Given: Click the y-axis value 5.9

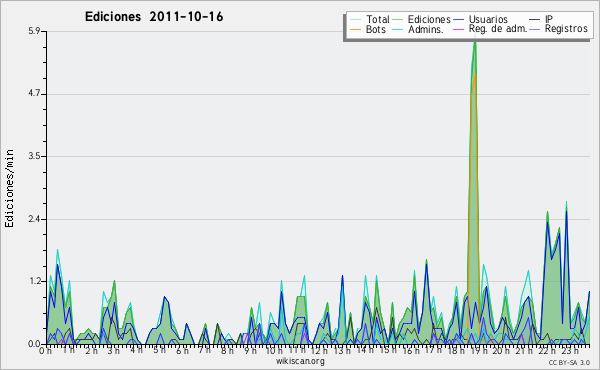Looking at the screenshot, I should click(x=34, y=31).
